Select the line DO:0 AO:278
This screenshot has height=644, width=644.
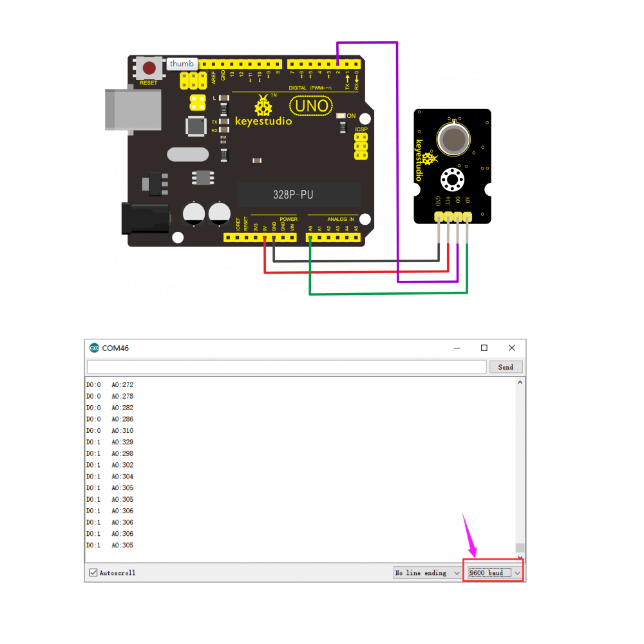pos(109,396)
